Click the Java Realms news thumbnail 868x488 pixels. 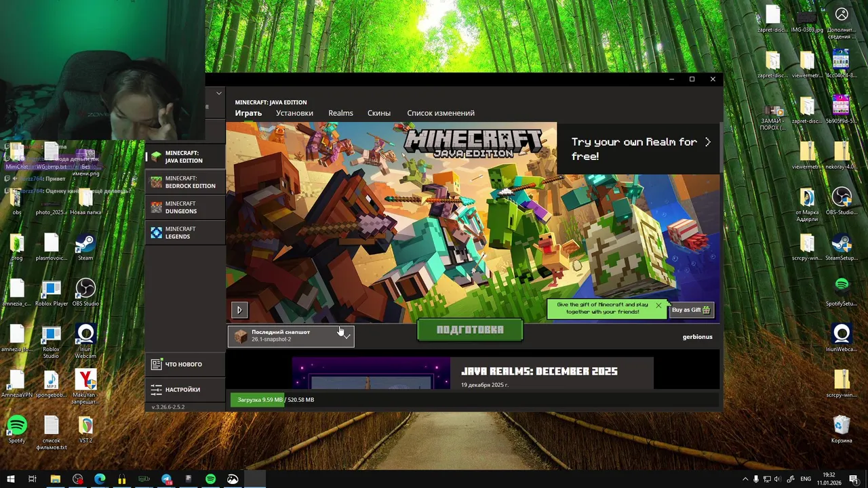(x=371, y=373)
